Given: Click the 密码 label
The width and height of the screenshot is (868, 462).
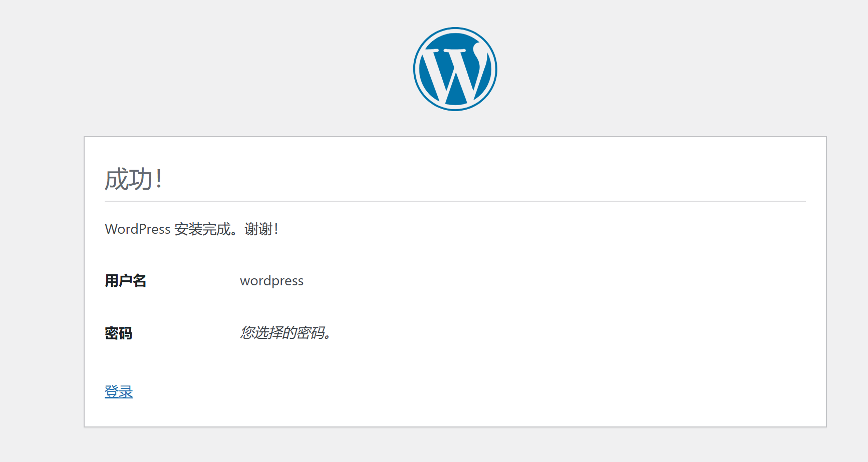Looking at the screenshot, I should click(118, 333).
